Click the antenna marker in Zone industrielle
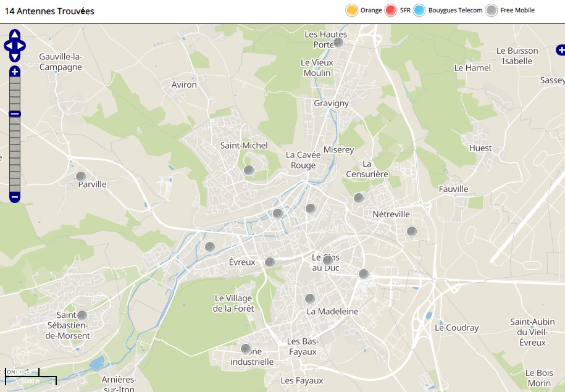This screenshot has width=565, height=392. click(245, 348)
